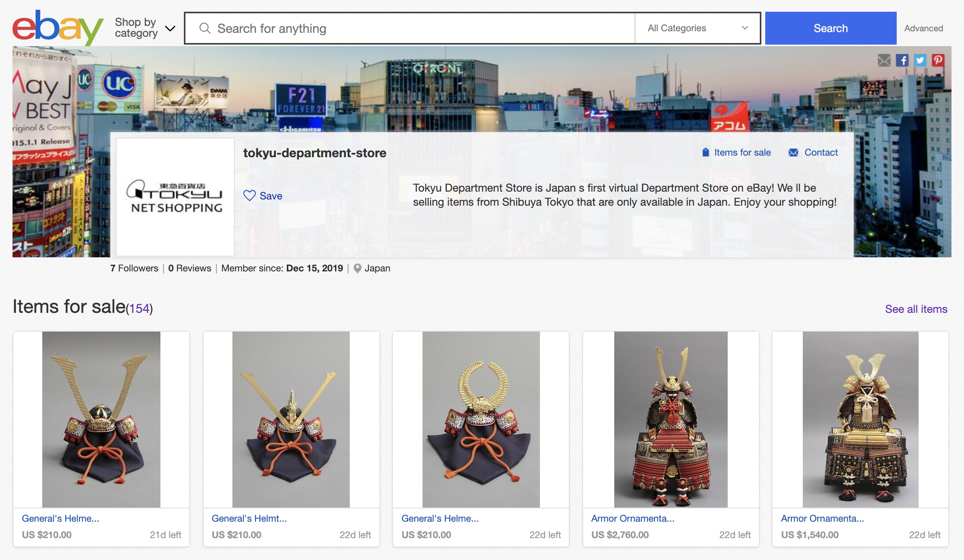Click the blue Search button
This screenshot has width=964, height=560.
(831, 28)
